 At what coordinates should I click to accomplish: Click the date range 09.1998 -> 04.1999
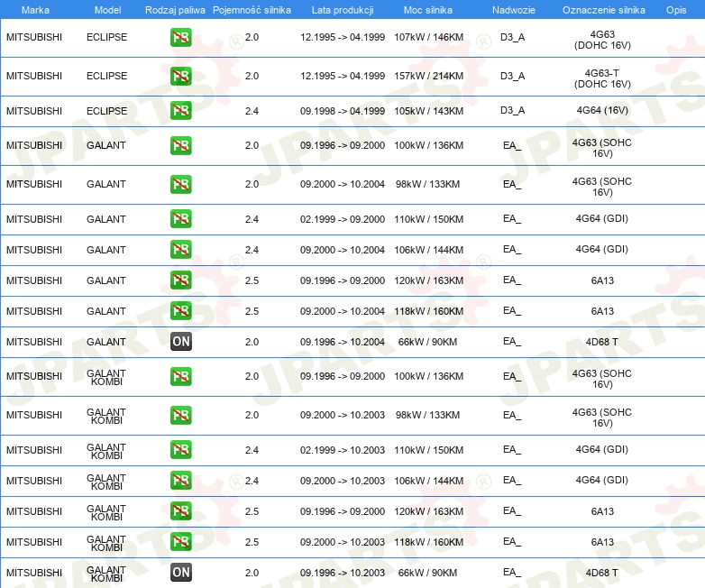click(343, 111)
